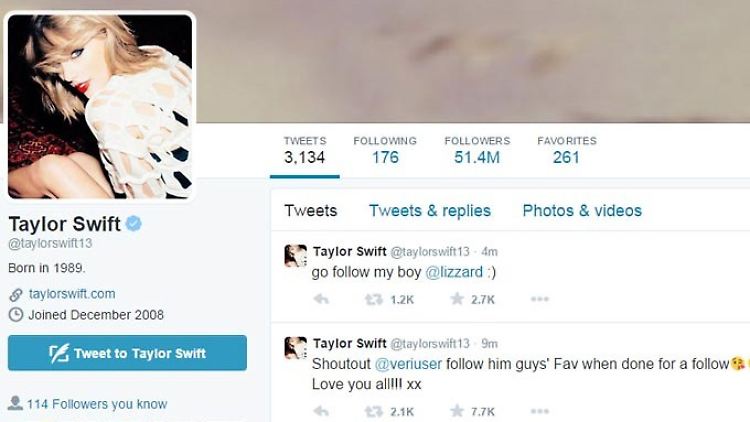
Task: Open the Photos & videos tab
Action: pyautogui.click(x=582, y=211)
